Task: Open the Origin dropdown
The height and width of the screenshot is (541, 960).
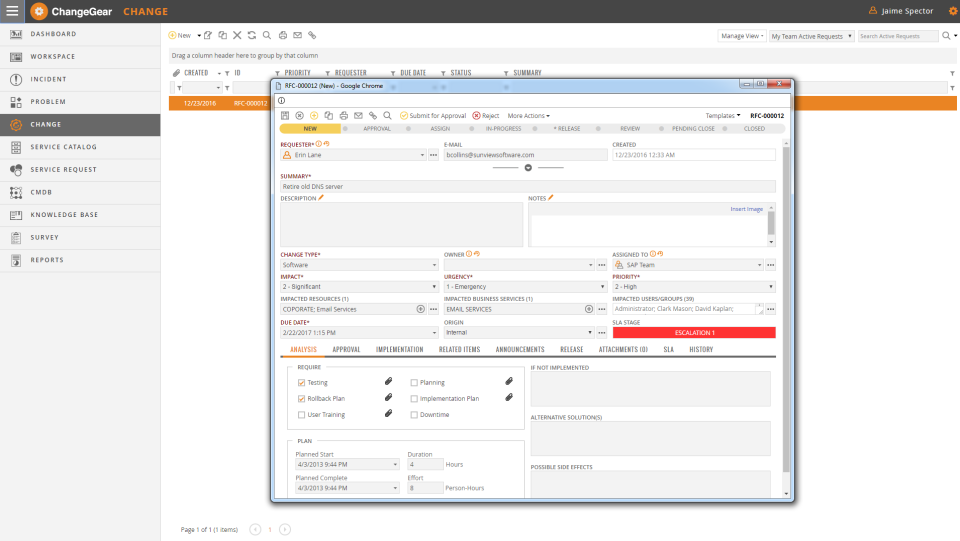Action: click(x=590, y=333)
